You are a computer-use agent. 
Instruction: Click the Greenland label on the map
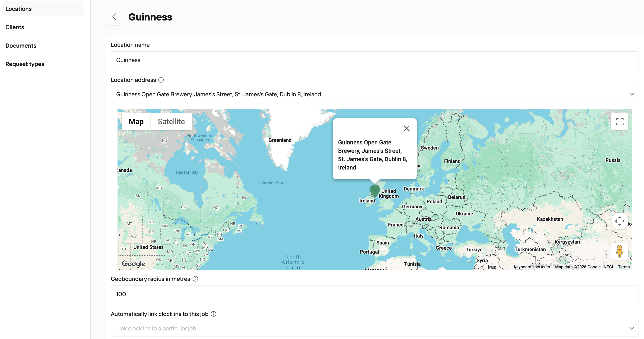280,140
